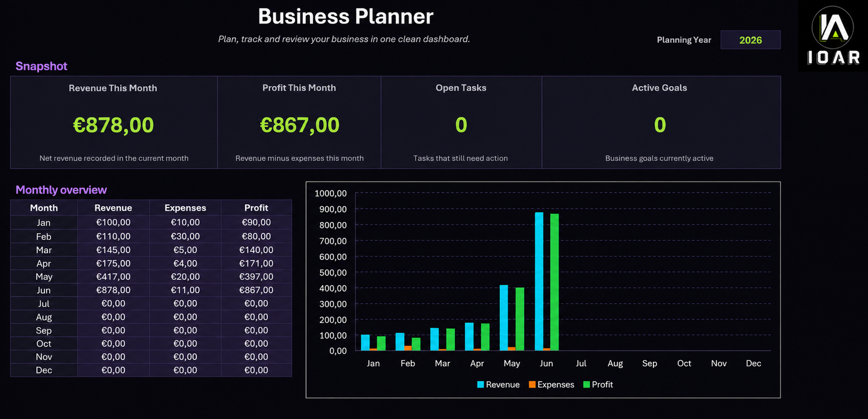This screenshot has height=419, width=868.
Task: Select the Revenue This Month value €878,00
Action: coord(114,125)
